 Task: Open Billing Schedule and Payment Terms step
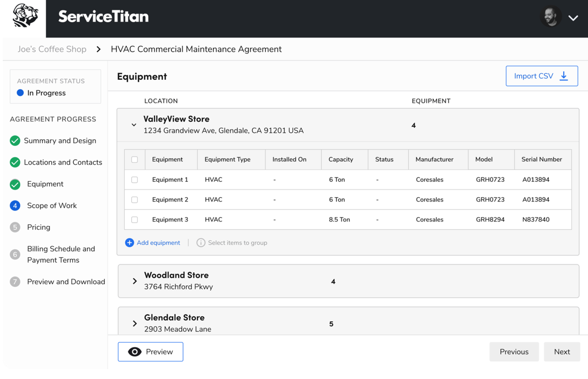click(61, 255)
